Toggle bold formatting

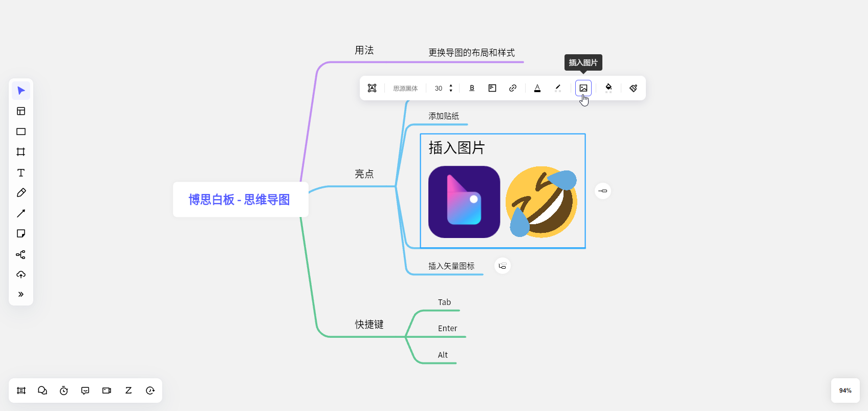click(472, 88)
